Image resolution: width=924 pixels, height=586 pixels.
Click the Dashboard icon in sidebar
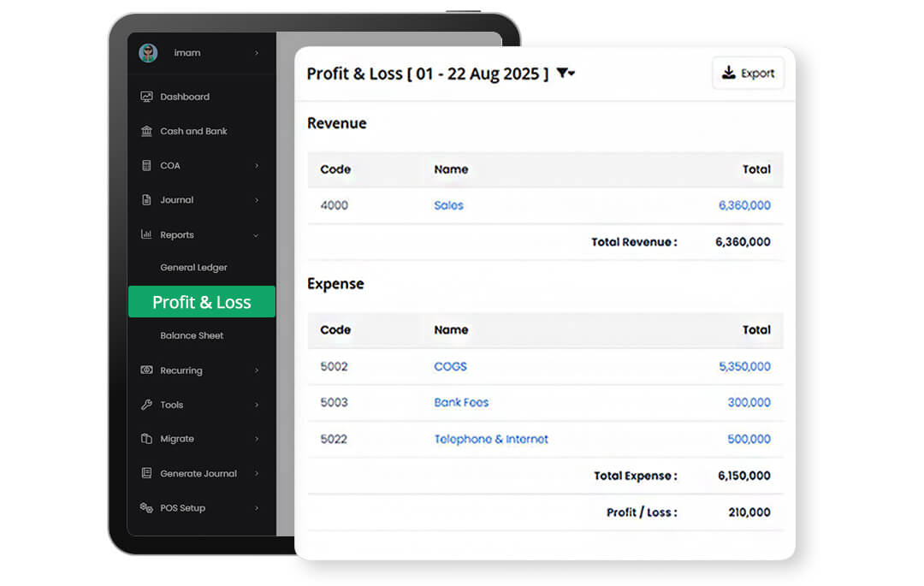[146, 97]
